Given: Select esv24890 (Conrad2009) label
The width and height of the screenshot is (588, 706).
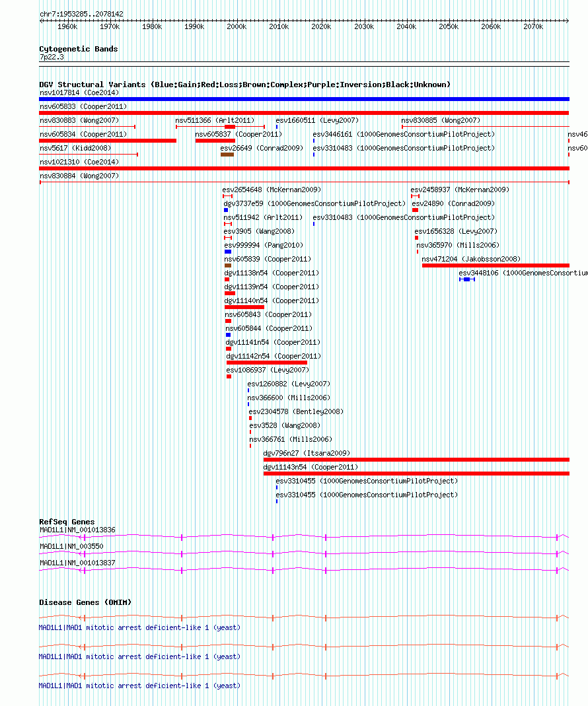Looking at the screenshot, I should (x=453, y=204).
